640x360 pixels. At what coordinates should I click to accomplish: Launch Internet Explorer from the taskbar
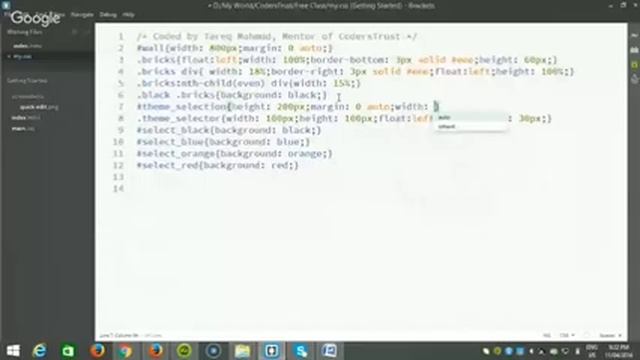pos(40,351)
